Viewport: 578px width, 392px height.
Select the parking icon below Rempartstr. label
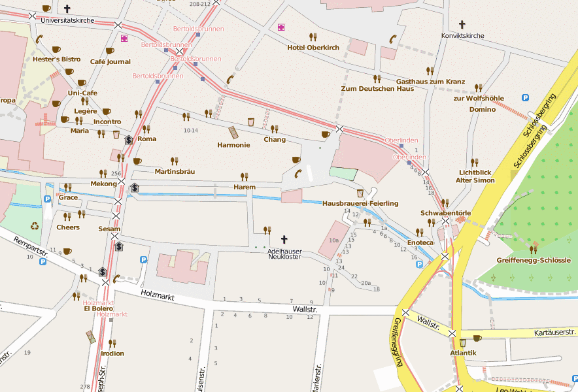42,262
